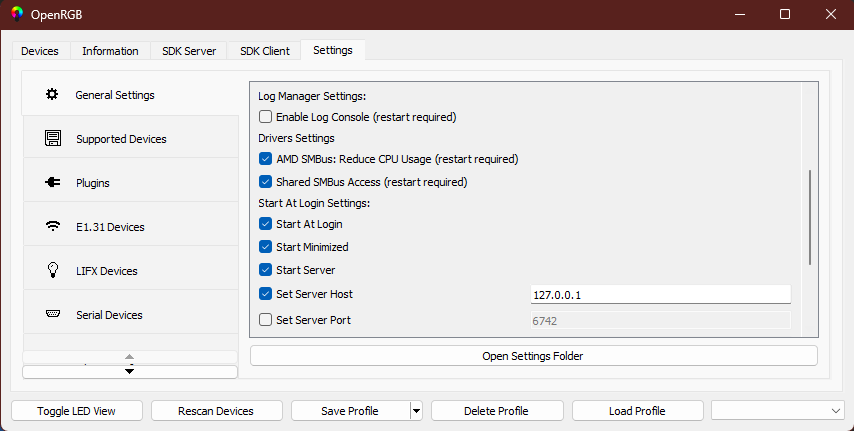Screen dimensions: 854x431
Task: Click the OpenRGB rainbow app icon
Action: pos(17,14)
